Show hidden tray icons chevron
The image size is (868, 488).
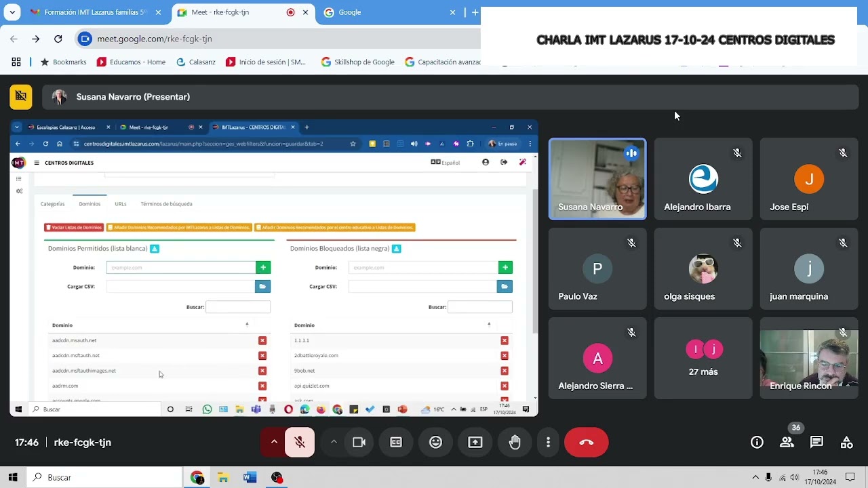(755, 477)
